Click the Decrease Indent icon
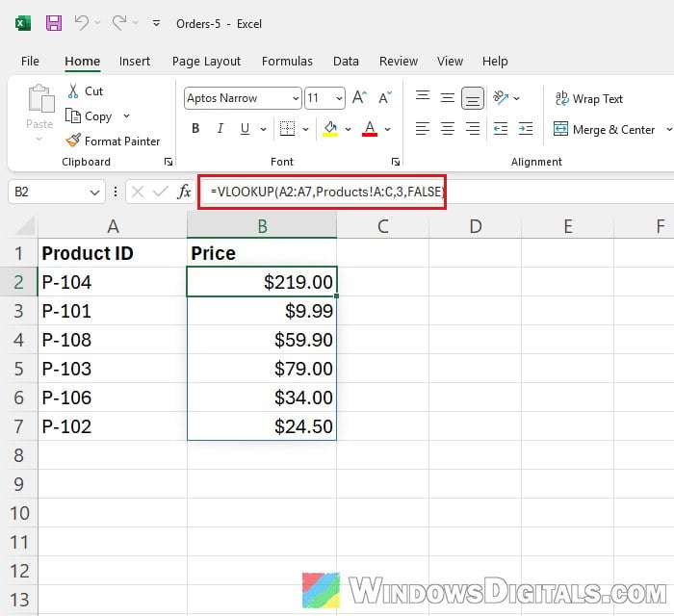 click(x=501, y=128)
